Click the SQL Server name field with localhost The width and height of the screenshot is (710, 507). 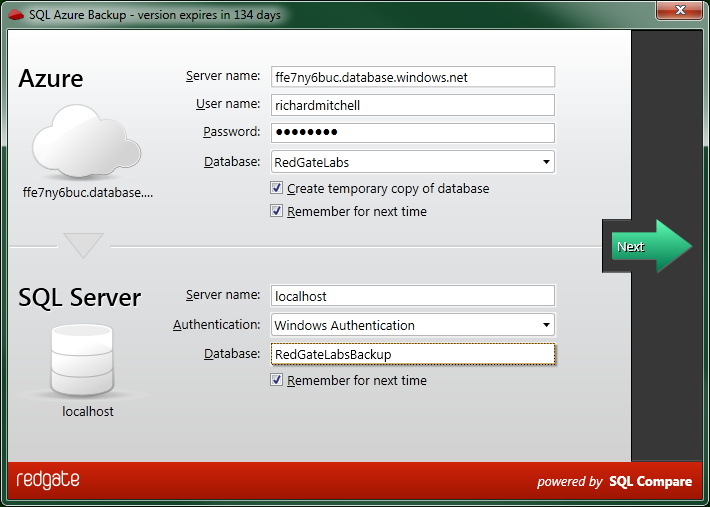click(x=413, y=296)
